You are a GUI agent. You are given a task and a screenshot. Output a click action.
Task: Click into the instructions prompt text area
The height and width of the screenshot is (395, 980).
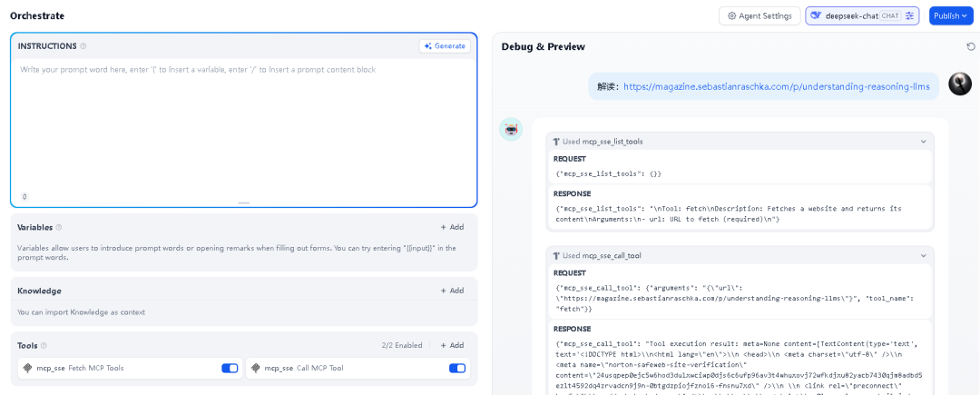244,128
